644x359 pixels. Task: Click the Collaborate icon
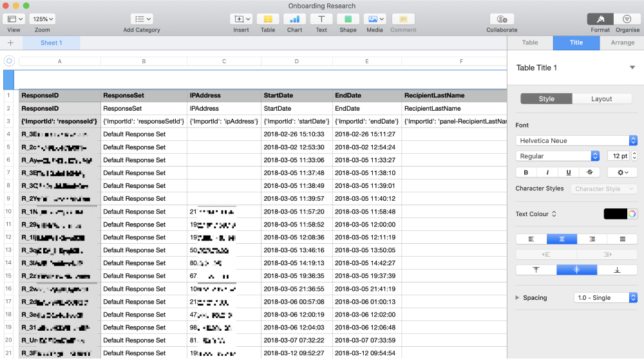click(x=502, y=19)
